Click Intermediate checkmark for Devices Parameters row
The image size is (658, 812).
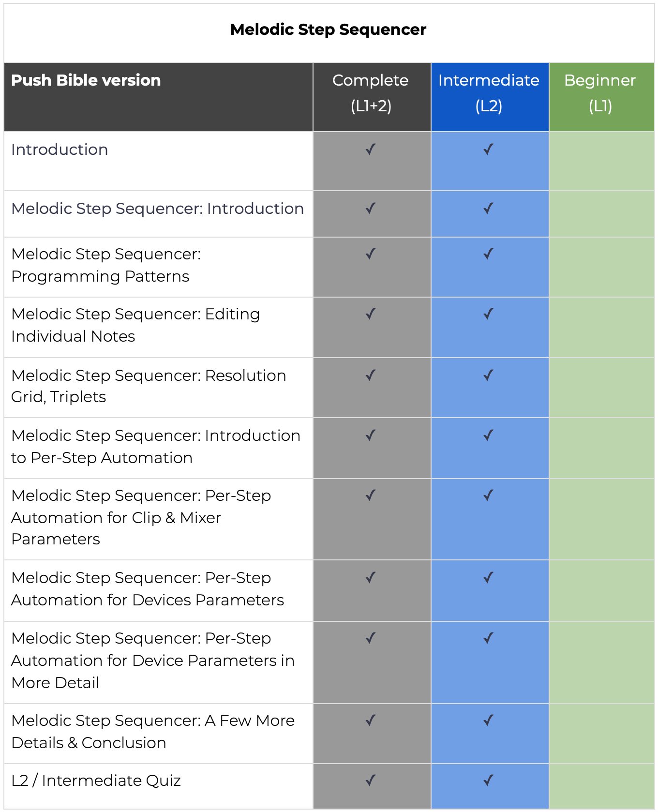pos(489,578)
